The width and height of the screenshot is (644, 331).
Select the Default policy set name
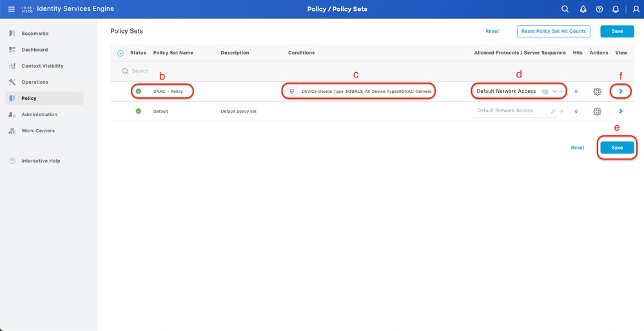coord(161,112)
